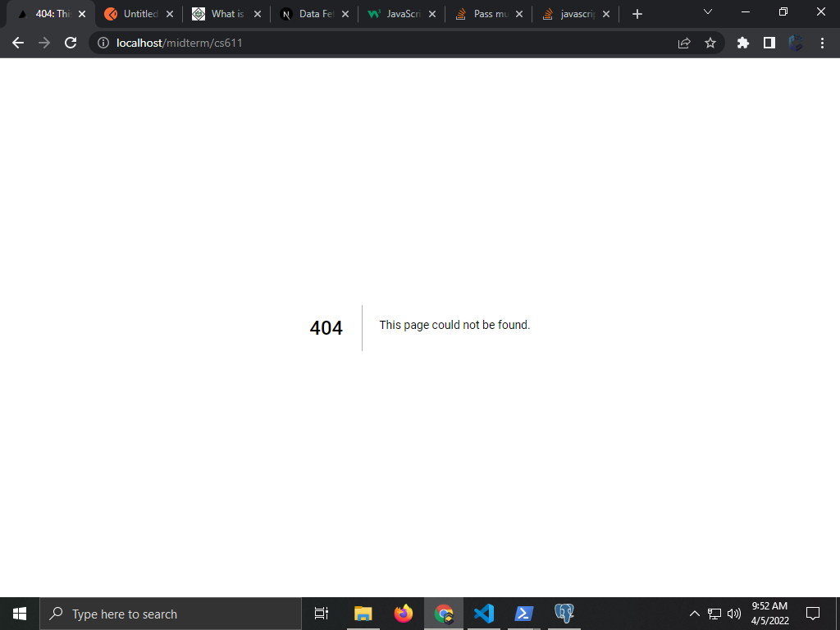The image size is (840, 630).
Task: Switch to the 'Pass mu' Stack Overflow tab
Action: (x=490, y=15)
